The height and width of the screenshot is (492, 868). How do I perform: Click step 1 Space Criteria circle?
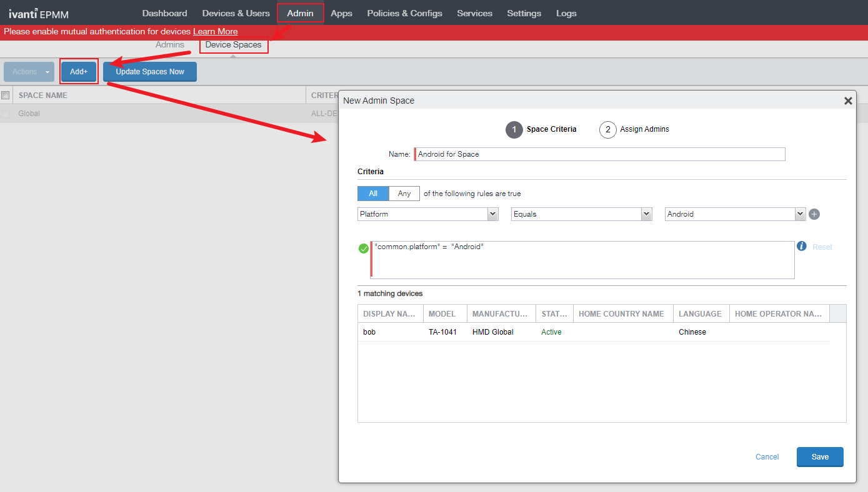coord(514,130)
